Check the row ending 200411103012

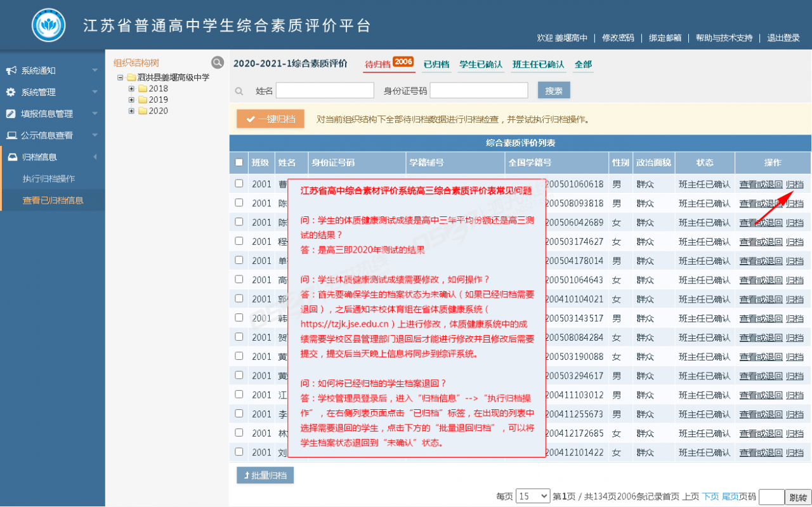pyautogui.click(x=239, y=394)
